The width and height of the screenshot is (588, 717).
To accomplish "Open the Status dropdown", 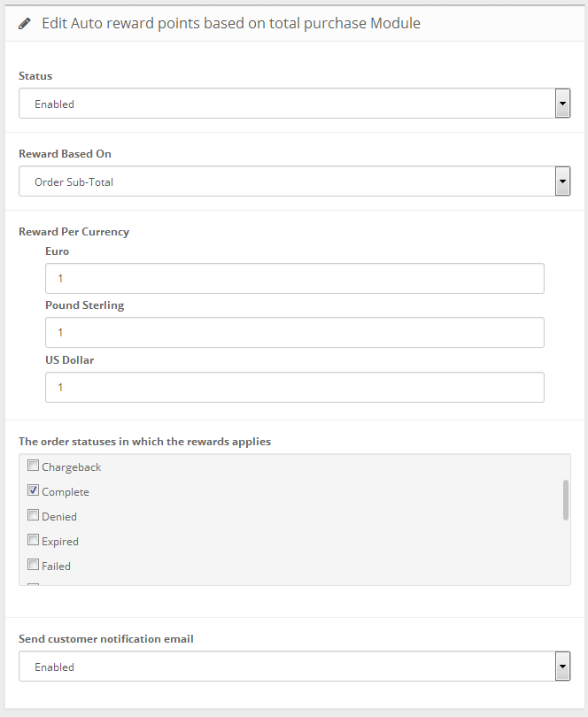I will point(287,104).
